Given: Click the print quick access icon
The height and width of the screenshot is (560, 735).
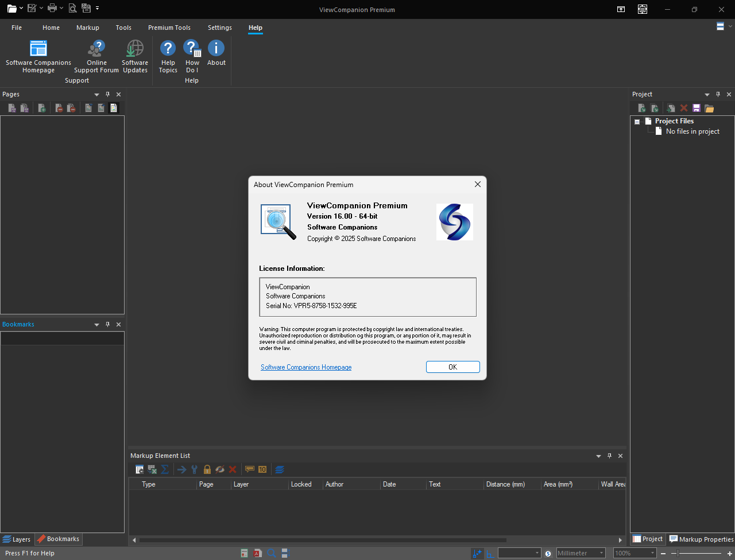Looking at the screenshot, I should tap(52, 9).
